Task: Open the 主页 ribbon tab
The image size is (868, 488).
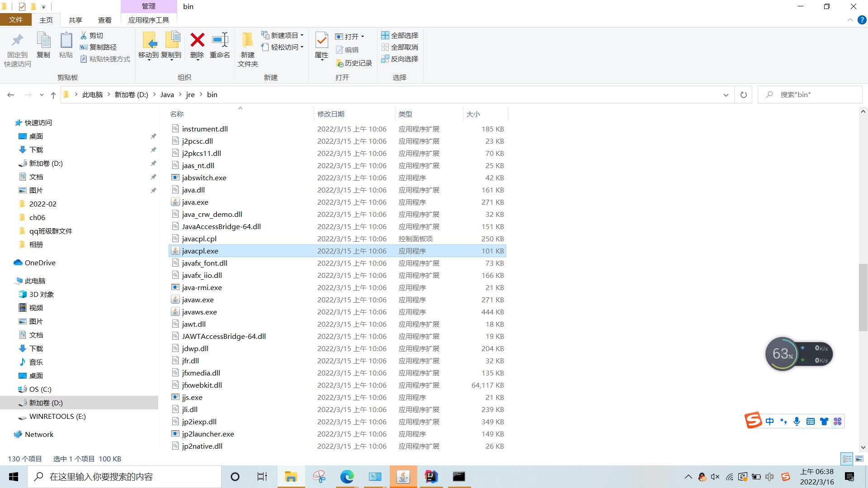Action: [x=47, y=20]
